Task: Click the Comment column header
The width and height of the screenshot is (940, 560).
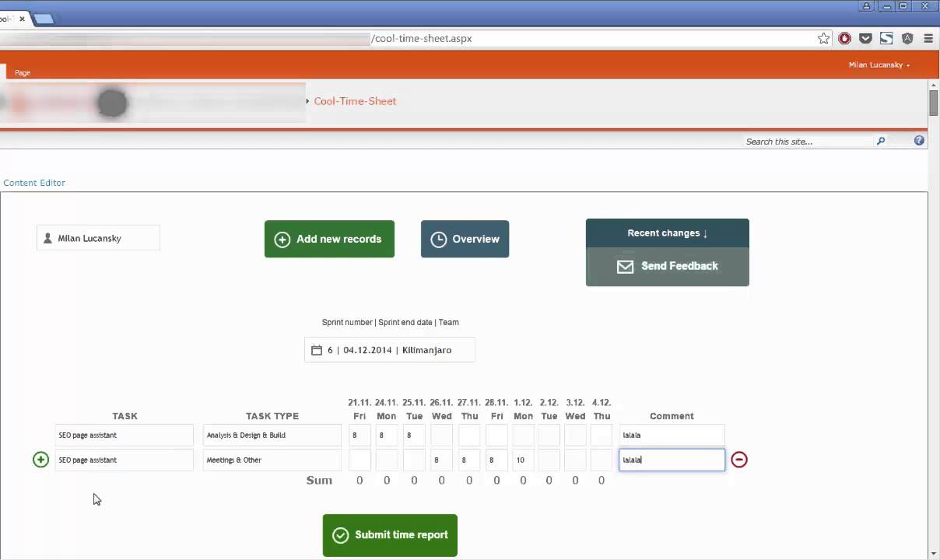Action: (672, 416)
